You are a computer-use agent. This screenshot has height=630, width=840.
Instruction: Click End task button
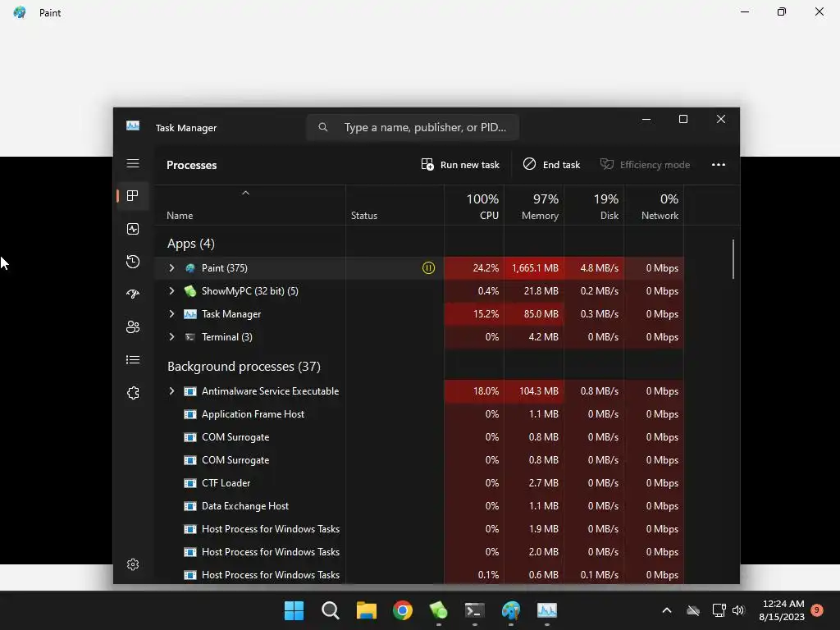551,164
